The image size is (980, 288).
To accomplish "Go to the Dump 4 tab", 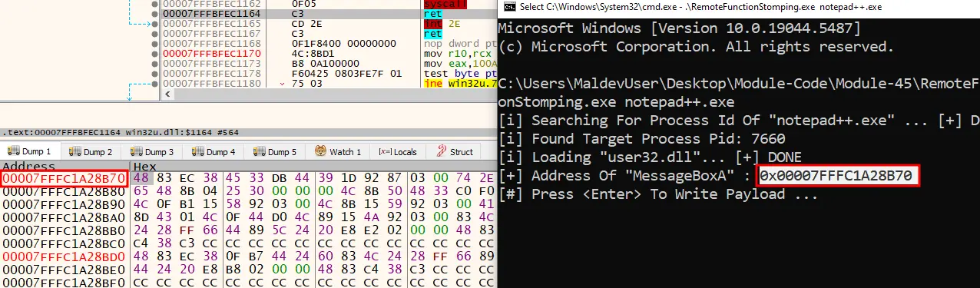I will (x=214, y=152).
